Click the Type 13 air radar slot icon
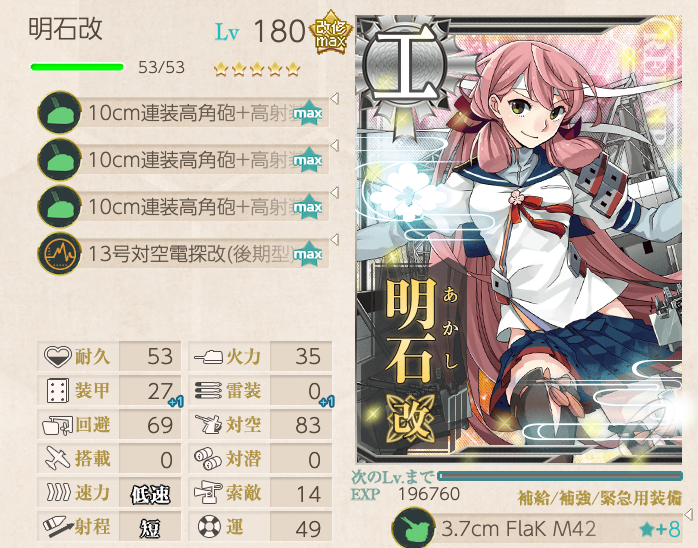This screenshot has width=698, height=548. coord(59,254)
